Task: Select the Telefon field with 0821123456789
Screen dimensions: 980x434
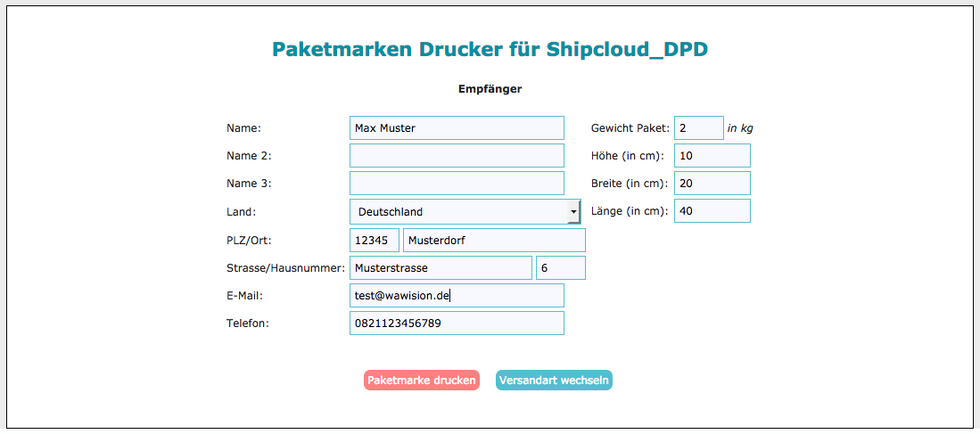Action: coord(457,323)
